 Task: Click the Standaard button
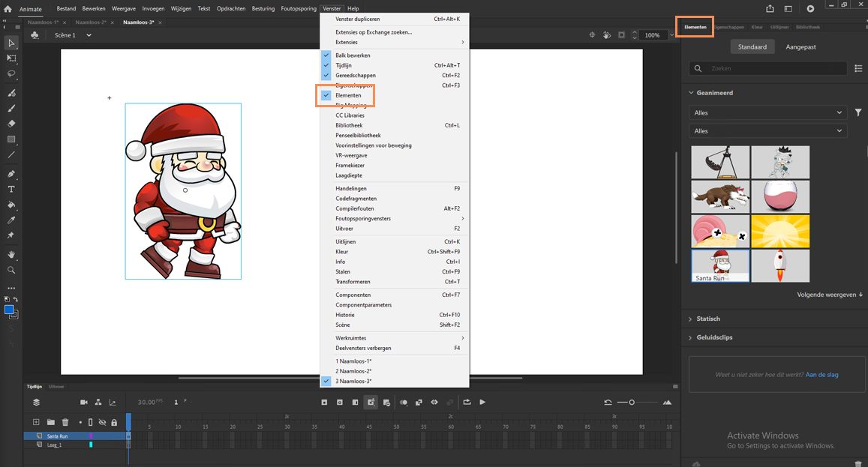[x=752, y=47]
